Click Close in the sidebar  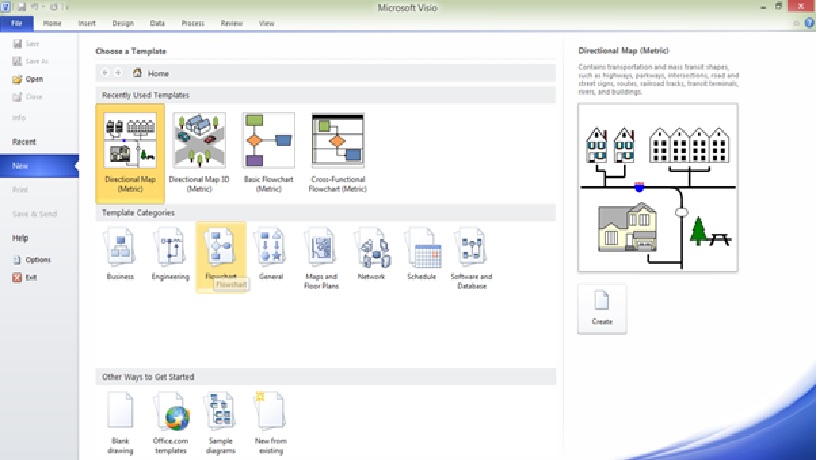coord(27,97)
